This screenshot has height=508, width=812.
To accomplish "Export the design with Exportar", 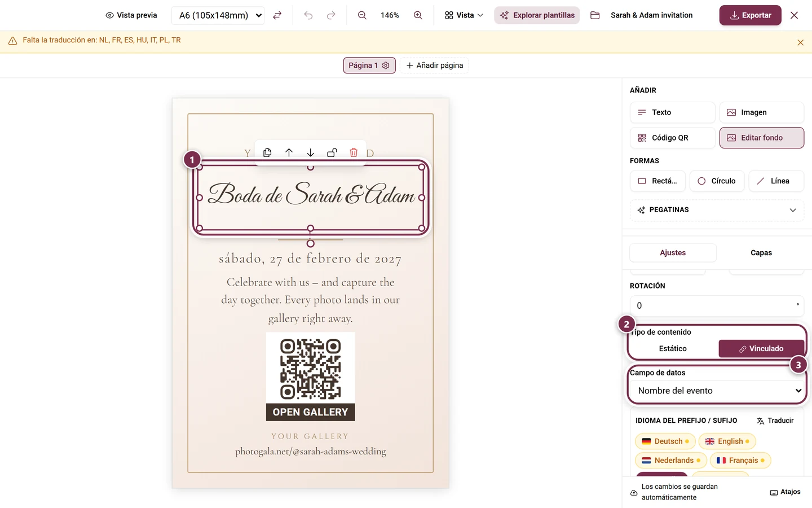I will tap(750, 15).
